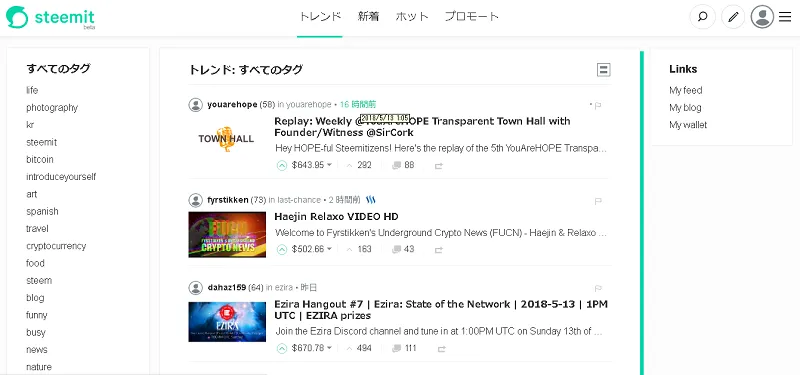Filter by the photography tag

(52, 108)
